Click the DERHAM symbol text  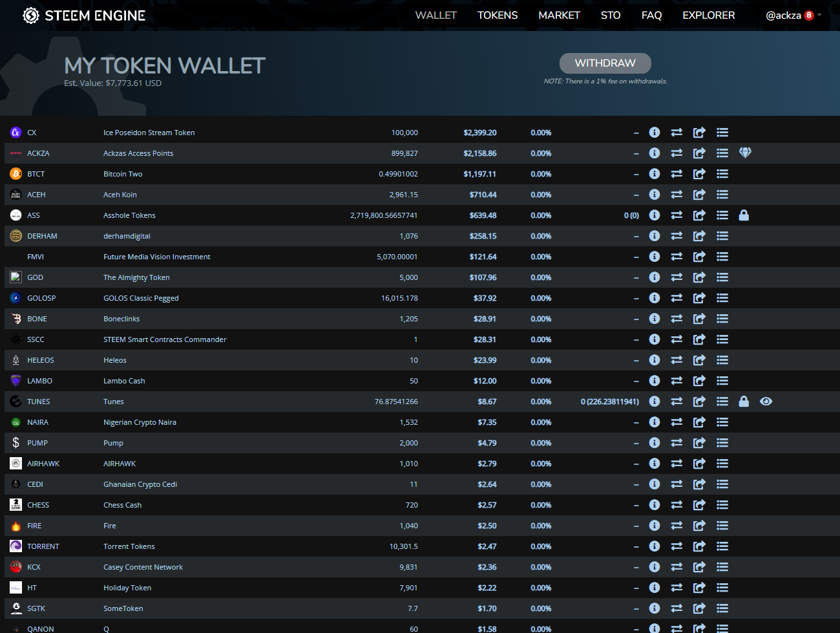(42, 236)
